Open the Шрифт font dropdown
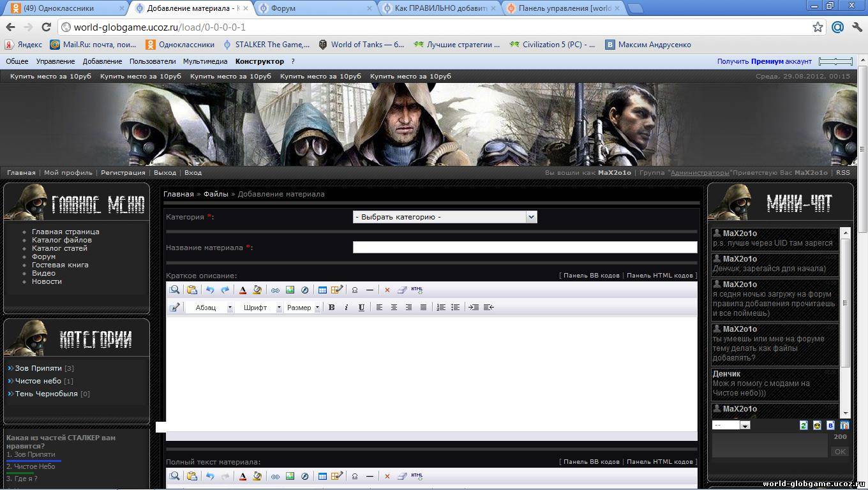 [258, 308]
